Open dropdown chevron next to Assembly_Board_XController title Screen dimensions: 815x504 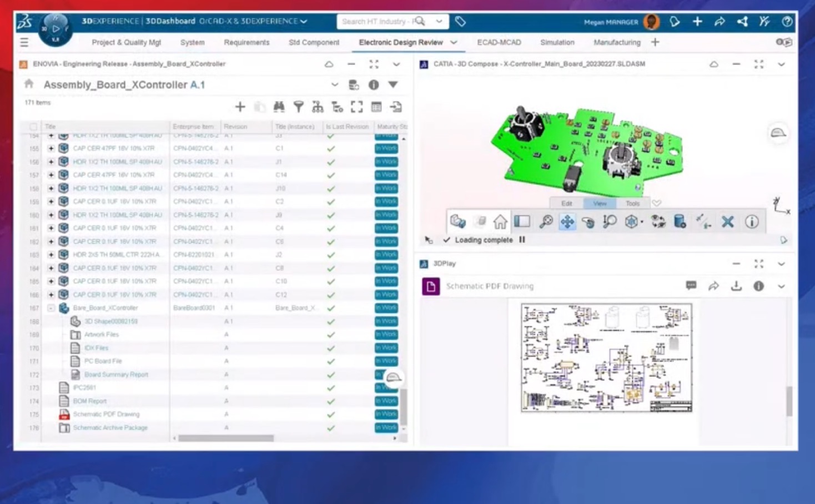[334, 85]
